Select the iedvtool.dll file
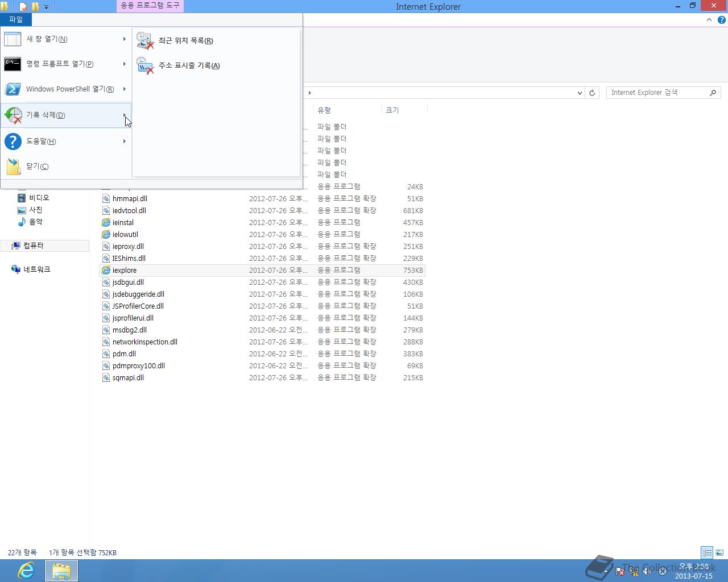Screen dimensions: 728x582 pyautogui.click(x=129, y=211)
